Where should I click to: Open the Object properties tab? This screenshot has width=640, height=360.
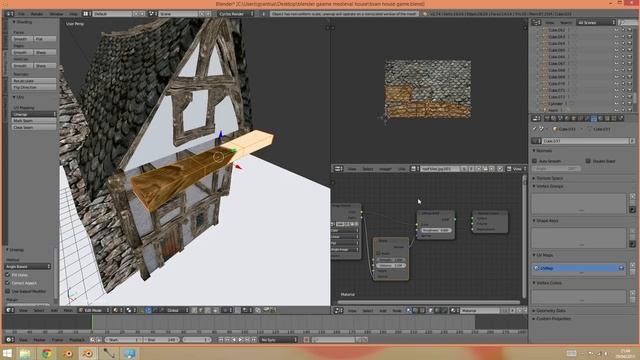573,118
